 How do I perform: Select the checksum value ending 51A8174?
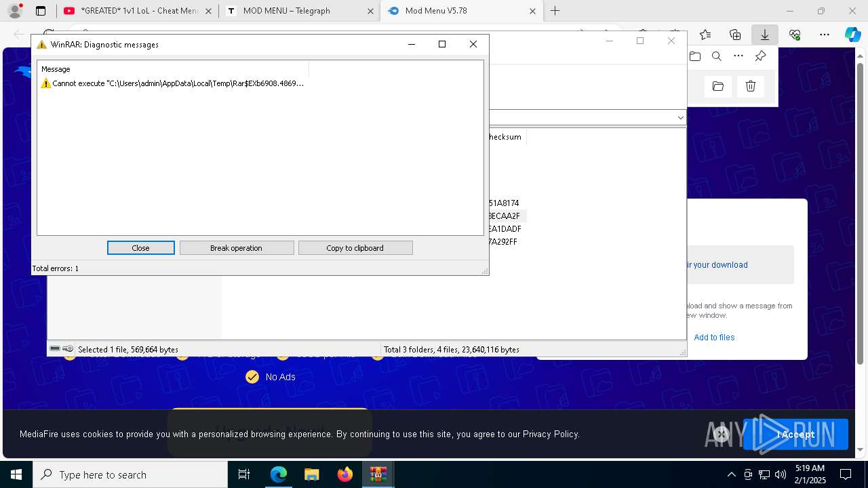click(504, 203)
